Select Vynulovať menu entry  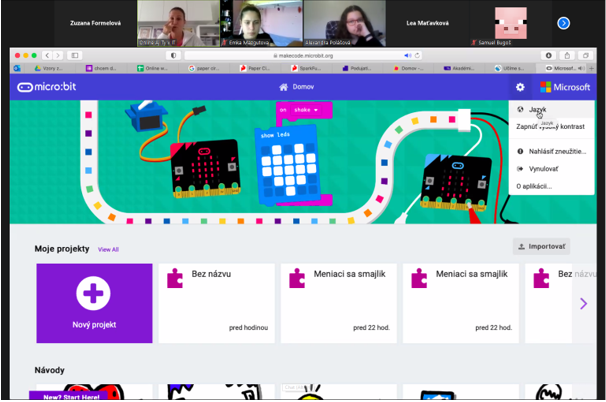552,169
